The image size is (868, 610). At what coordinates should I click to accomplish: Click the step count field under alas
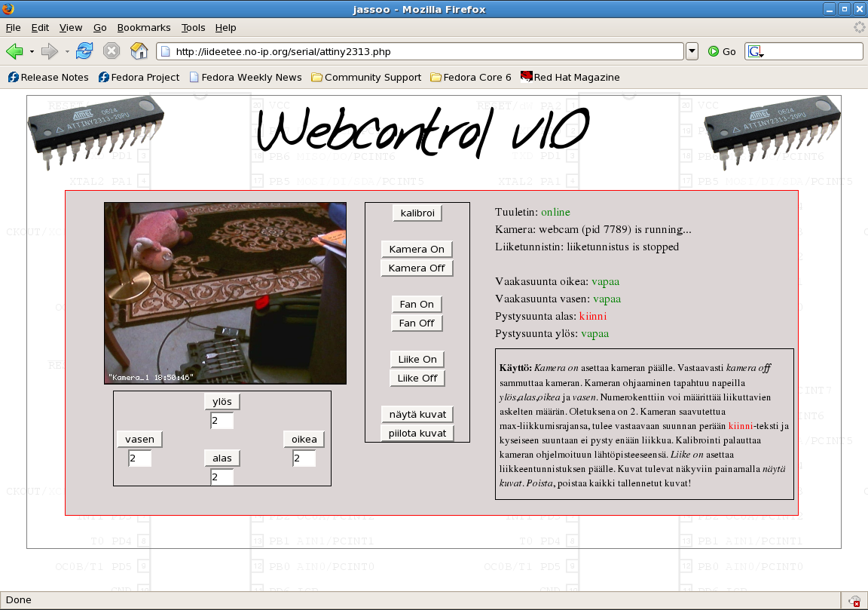coord(222,477)
